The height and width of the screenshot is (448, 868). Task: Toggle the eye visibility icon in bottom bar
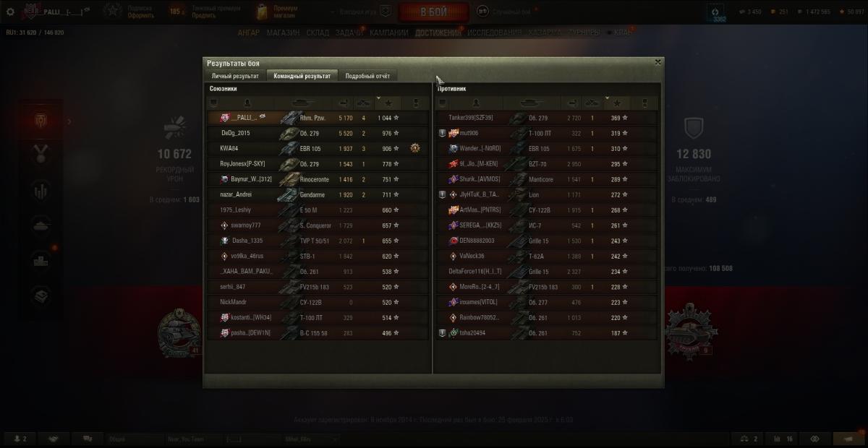814,439
